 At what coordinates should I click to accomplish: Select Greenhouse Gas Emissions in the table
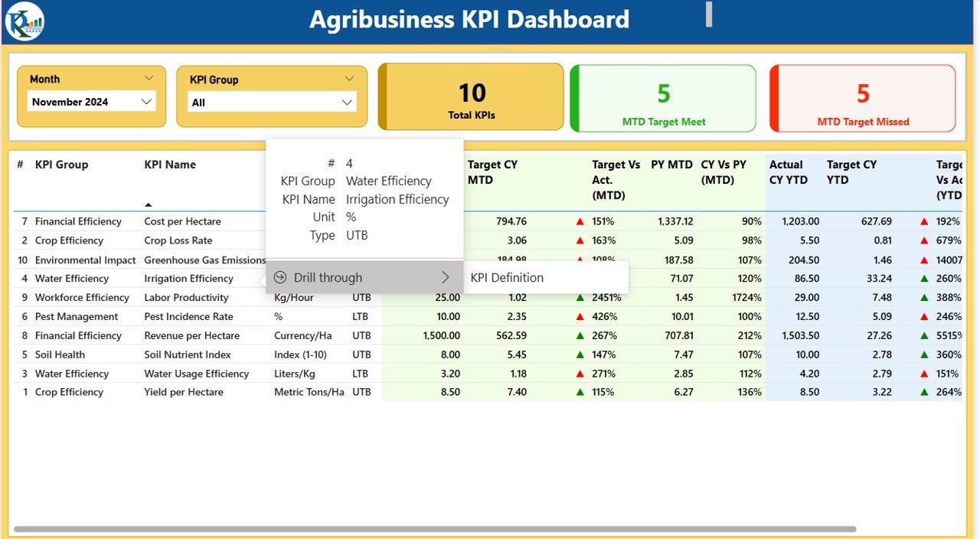click(x=205, y=260)
